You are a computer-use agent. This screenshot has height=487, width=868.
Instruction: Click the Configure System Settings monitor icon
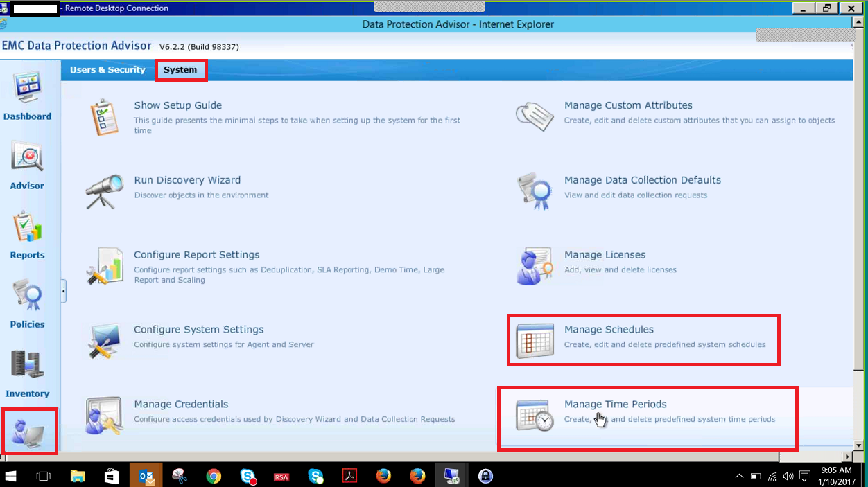[x=105, y=340]
